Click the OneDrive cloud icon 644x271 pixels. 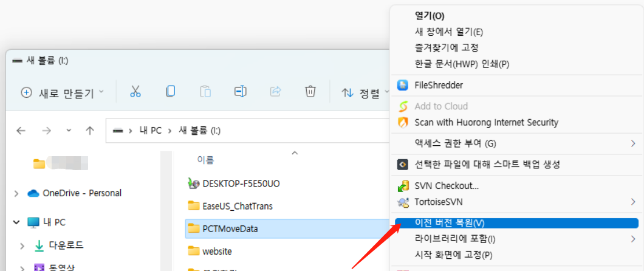coord(33,193)
